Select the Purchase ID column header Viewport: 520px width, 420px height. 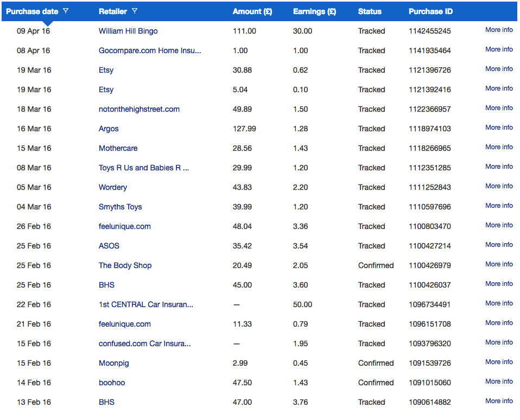(430, 11)
